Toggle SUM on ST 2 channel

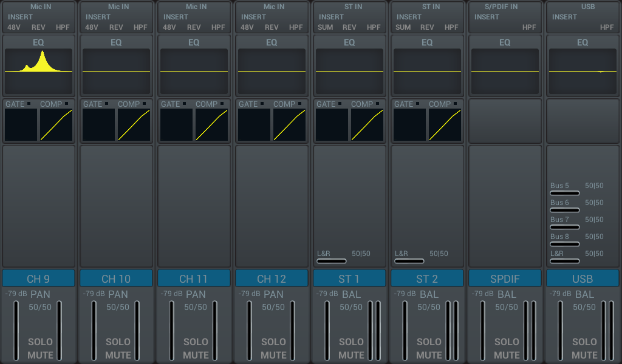point(403,27)
